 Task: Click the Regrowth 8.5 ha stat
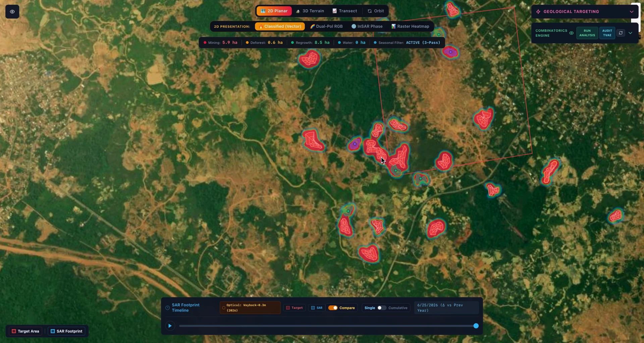point(310,43)
